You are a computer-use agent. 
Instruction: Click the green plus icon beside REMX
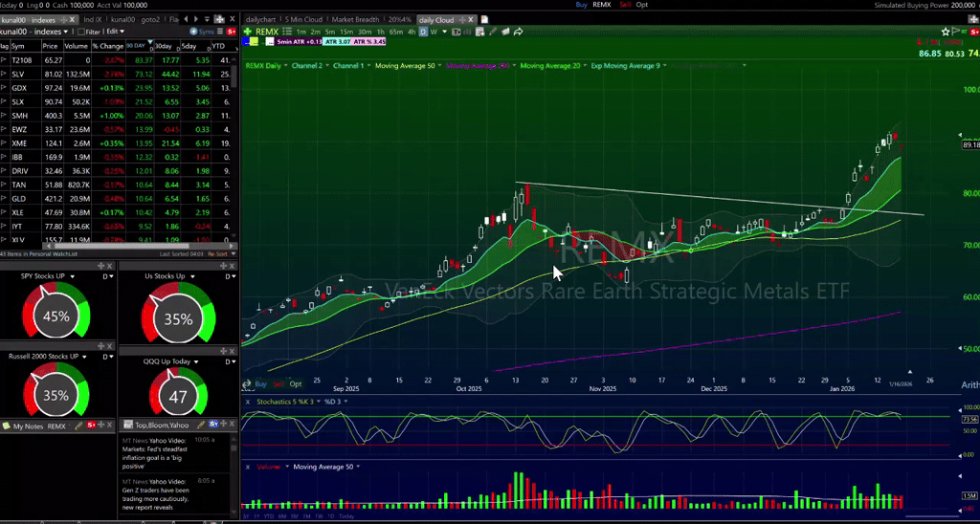pos(248,32)
